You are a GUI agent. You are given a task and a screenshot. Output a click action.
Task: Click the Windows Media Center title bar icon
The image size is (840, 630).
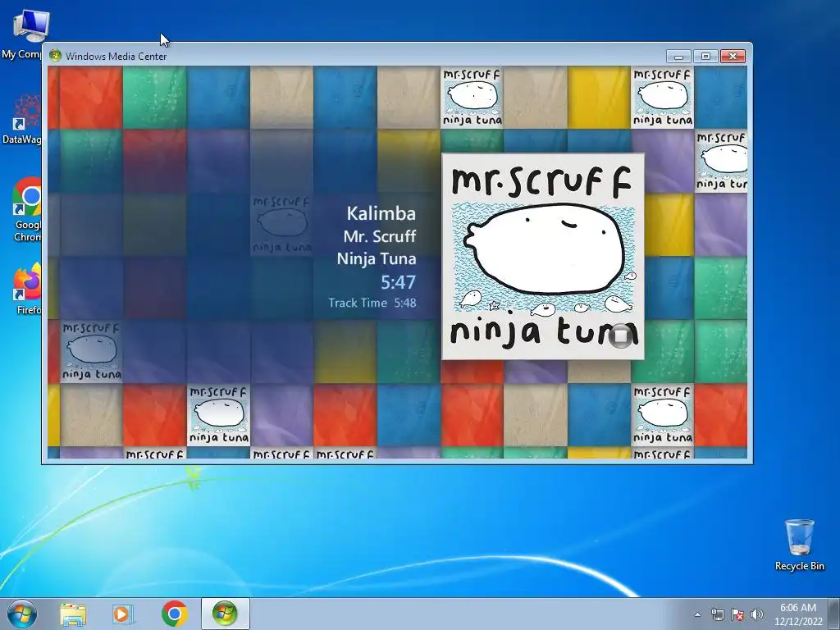pos(55,56)
